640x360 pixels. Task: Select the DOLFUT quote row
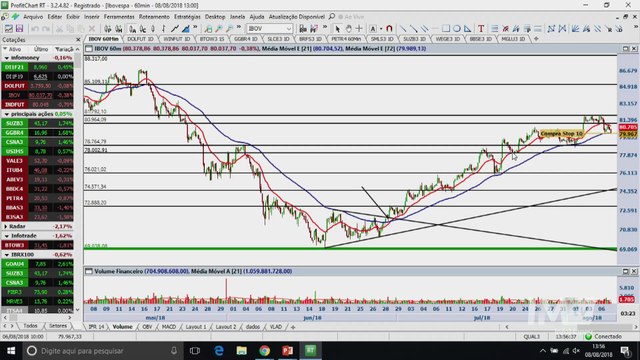click(x=37, y=86)
